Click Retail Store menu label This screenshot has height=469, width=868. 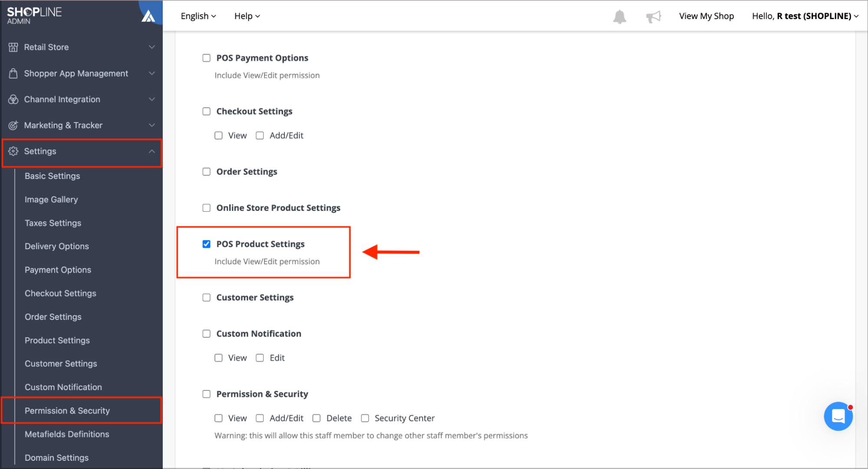point(46,47)
